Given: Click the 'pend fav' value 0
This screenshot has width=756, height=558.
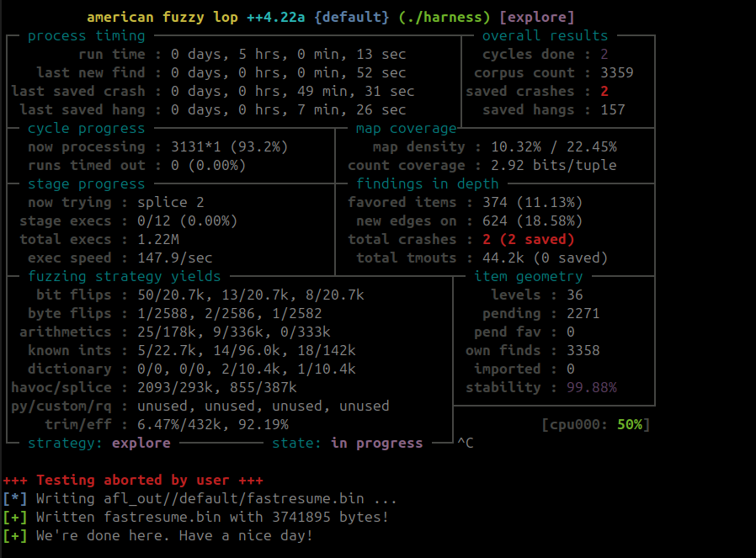Looking at the screenshot, I should coord(571,332).
